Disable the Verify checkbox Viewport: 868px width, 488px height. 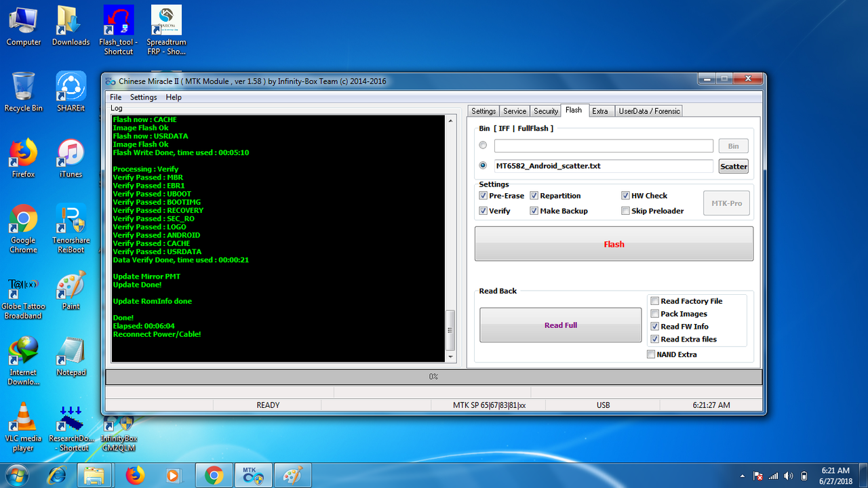pyautogui.click(x=483, y=211)
